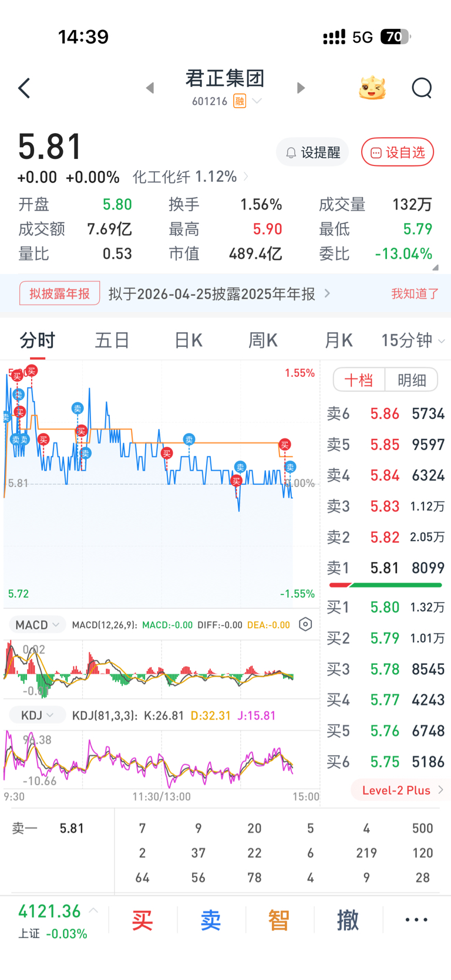Image resolution: width=451 pixels, height=980 pixels.
Task: Tap 拟披露年报 tag
Action: [60, 293]
